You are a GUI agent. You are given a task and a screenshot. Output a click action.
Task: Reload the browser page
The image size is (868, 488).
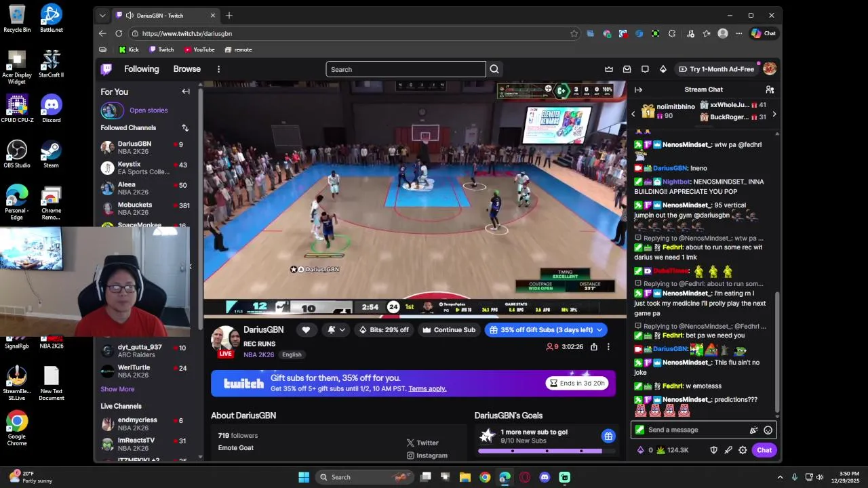[119, 33]
